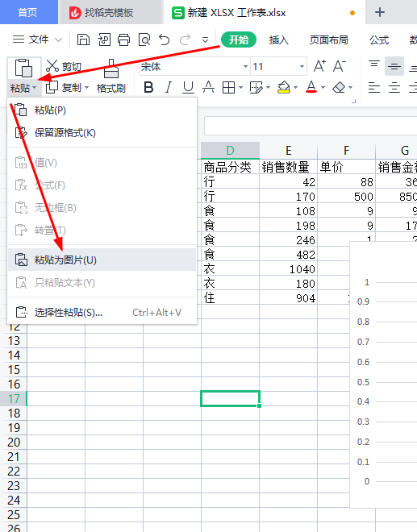Expand the font color dropdown arrow
Image resolution: width=417 pixels, height=532 pixels.
(x=323, y=88)
